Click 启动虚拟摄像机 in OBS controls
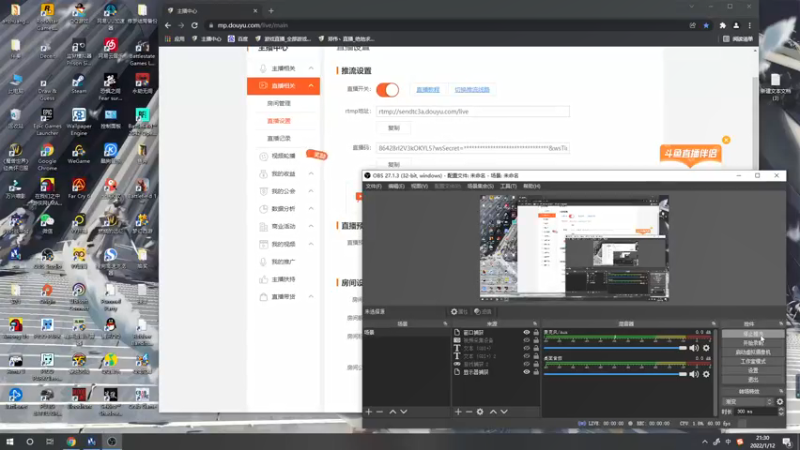800x450 pixels. [x=753, y=352]
